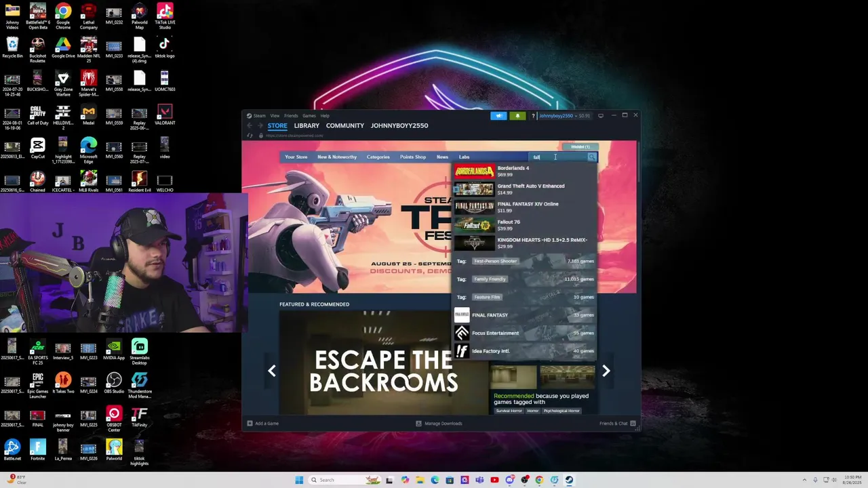
Task: Open the Help menu in Steam
Action: (x=325, y=116)
